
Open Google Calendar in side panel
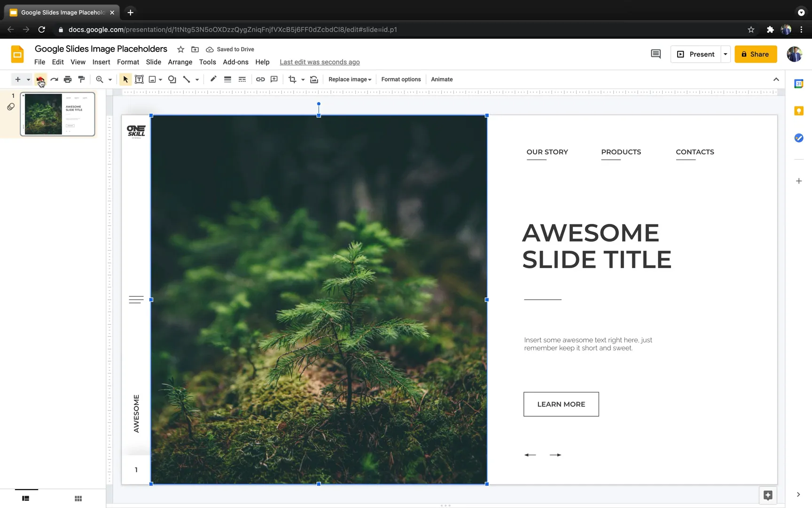pos(799,84)
